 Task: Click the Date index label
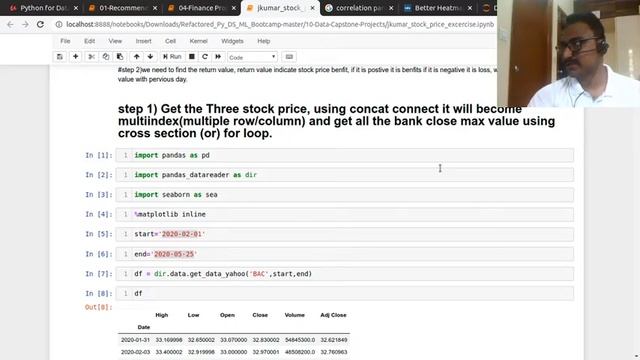pyautogui.click(x=144, y=327)
